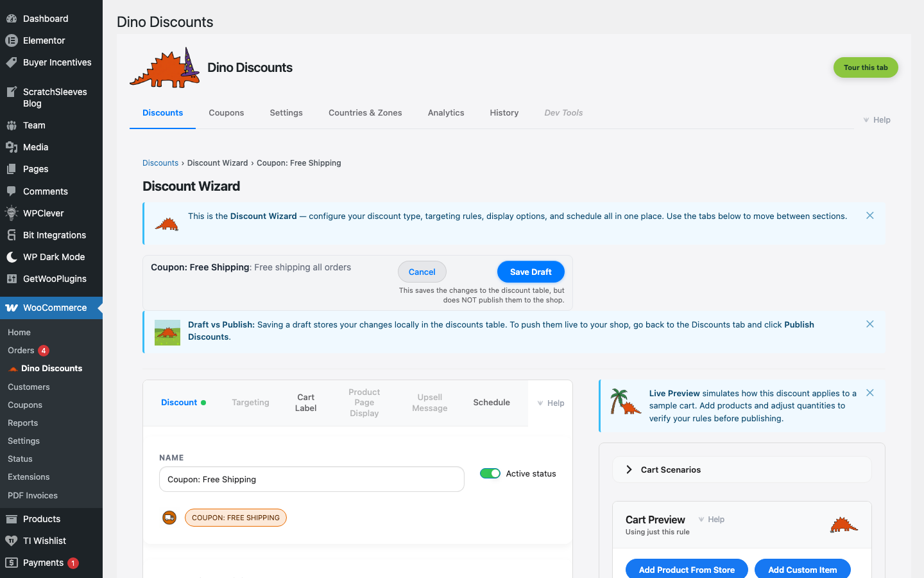
Task: Dismiss the Discount Wizard info notice
Action: click(870, 216)
